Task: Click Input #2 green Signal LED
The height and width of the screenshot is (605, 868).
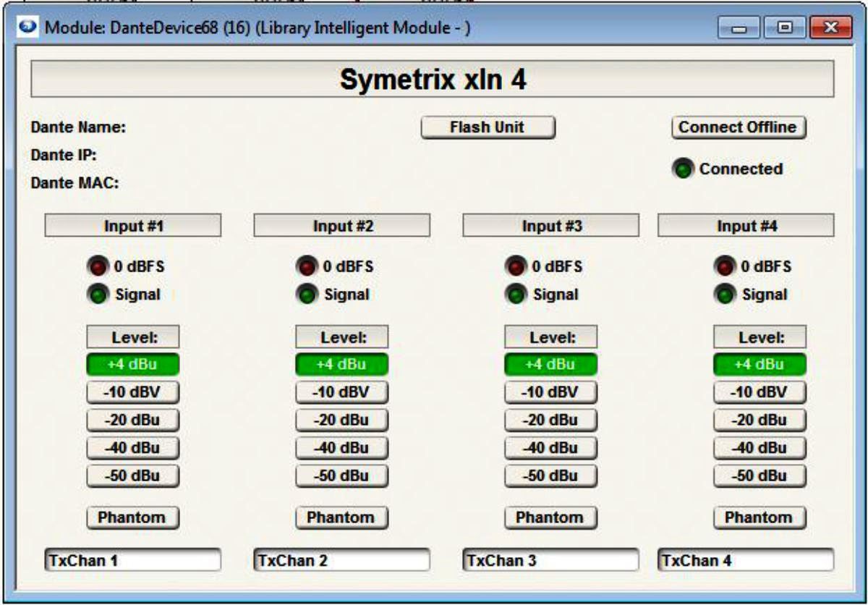Action: point(307,295)
